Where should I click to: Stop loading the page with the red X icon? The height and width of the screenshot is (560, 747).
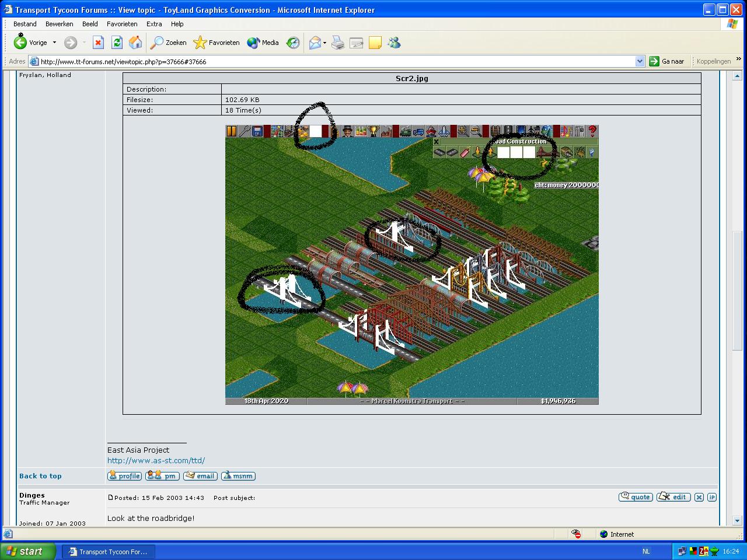[x=98, y=43]
